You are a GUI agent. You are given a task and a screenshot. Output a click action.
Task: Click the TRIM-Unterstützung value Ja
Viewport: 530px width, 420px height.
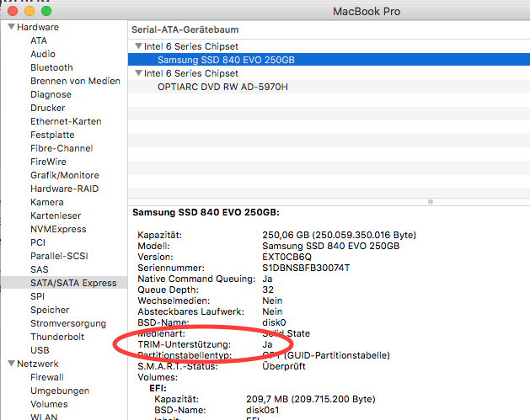pyautogui.click(x=267, y=344)
